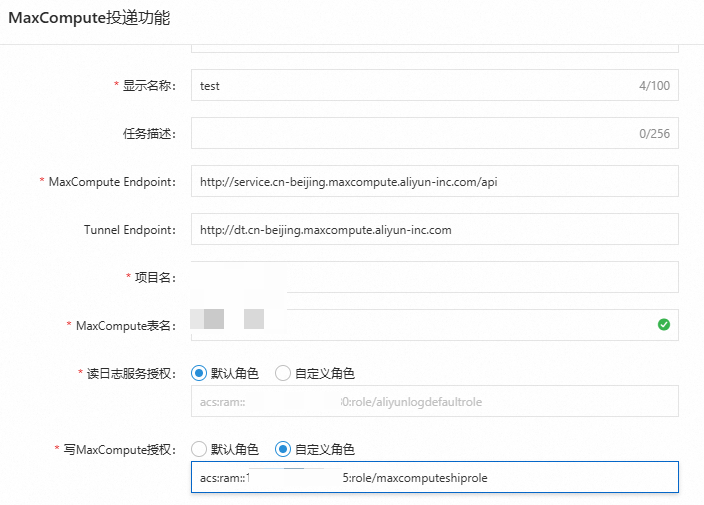Click the 任务描述 description input field
This screenshot has height=505, width=704.
tap(435, 133)
